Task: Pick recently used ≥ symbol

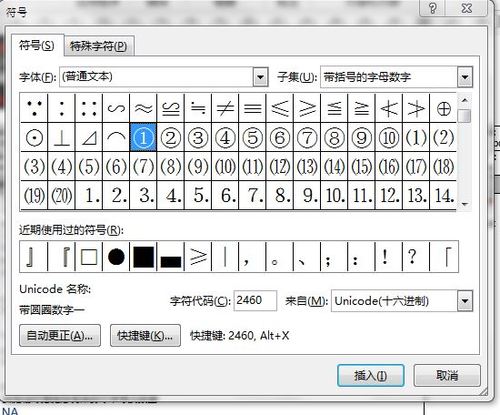Action: tap(198, 257)
